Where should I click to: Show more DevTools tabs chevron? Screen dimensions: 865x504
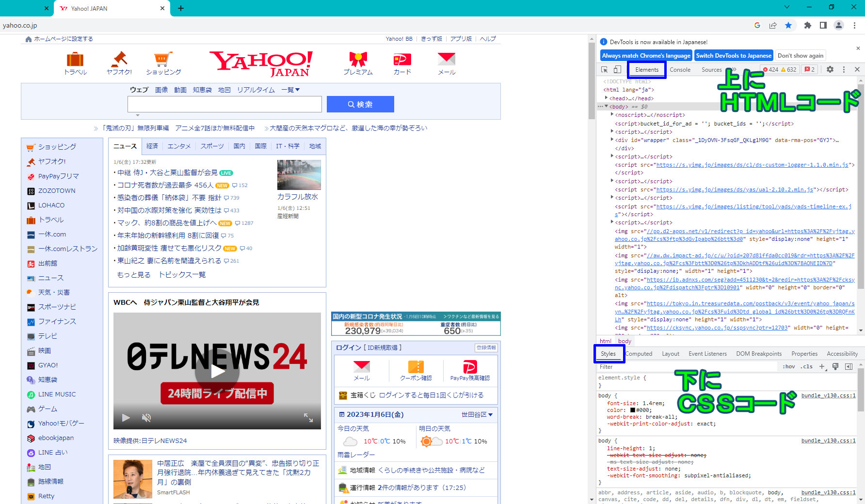point(734,70)
